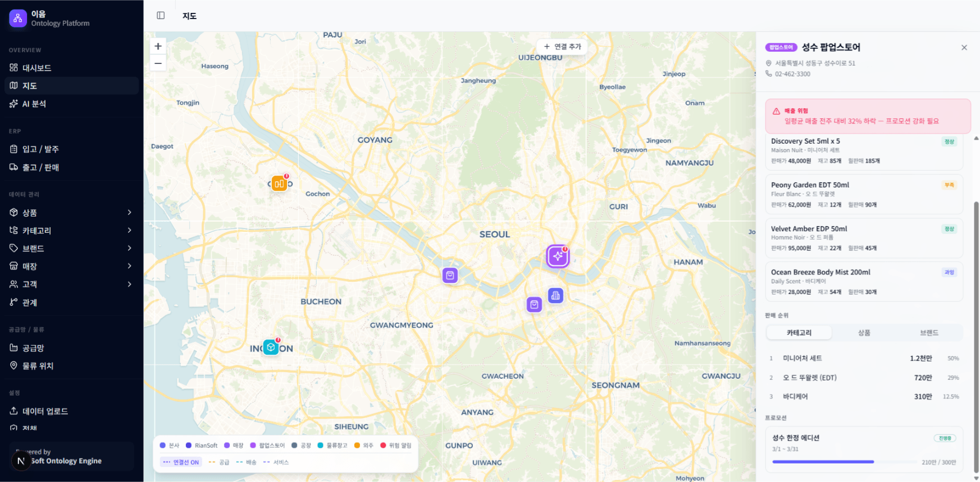Click the phone number 02-462-3300
This screenshot has height=482, width=980.
pyautogui.click(x=792, y=74)
